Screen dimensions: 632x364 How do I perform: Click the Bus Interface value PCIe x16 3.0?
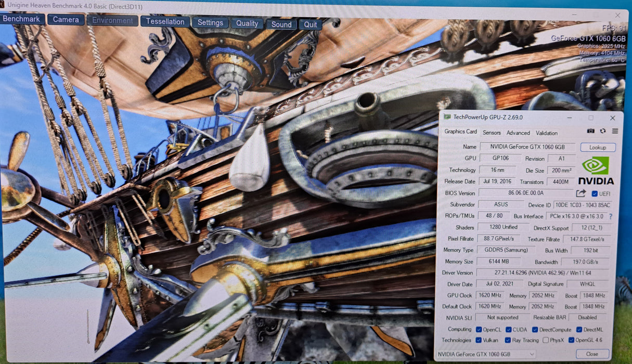pos(575,216)
